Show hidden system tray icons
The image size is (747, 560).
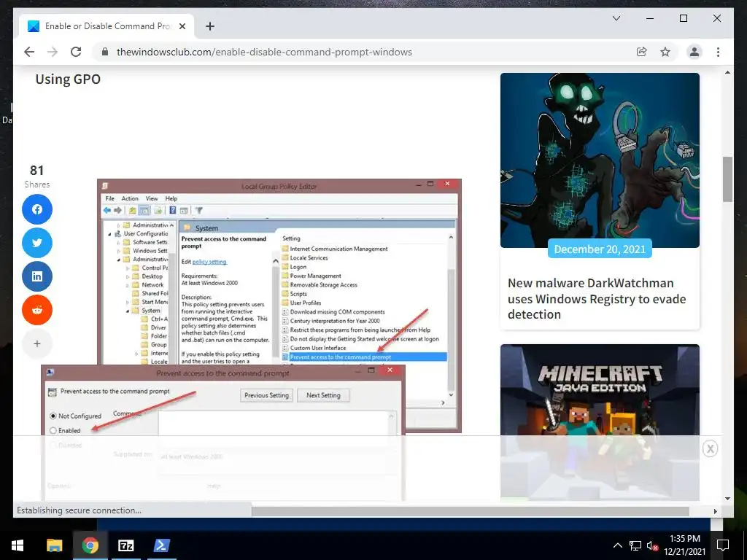click(x=617, y=545)
